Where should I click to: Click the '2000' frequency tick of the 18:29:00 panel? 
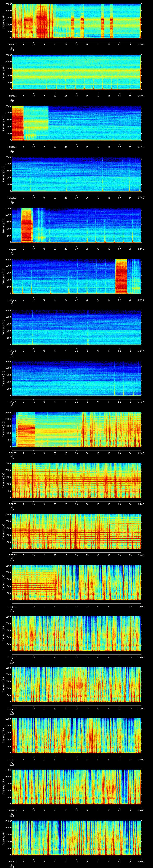point(8,317)
